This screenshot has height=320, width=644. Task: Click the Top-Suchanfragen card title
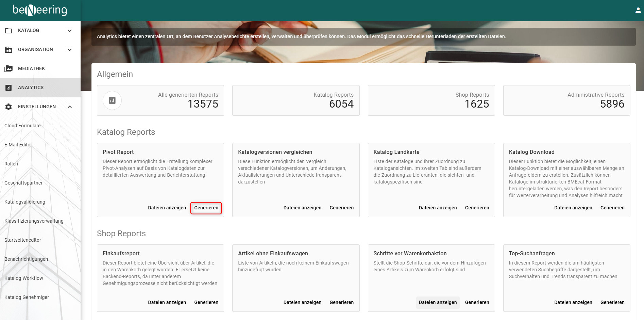532,254
